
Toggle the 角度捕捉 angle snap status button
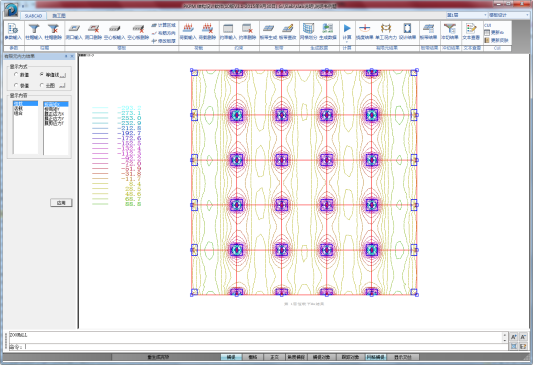tap(296, 357)
